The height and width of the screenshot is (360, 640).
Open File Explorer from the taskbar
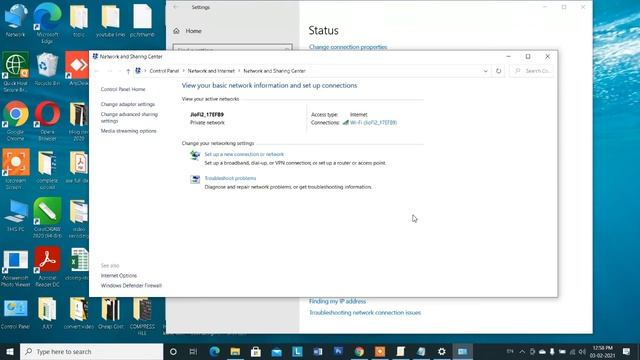point(235,351)
